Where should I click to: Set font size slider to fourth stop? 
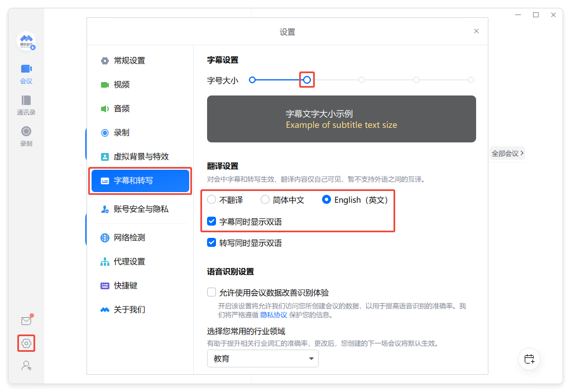click(416, 80)
